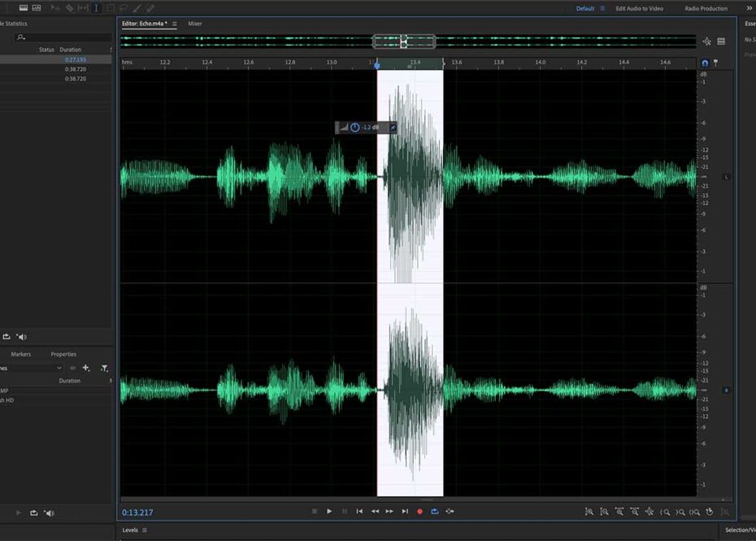
Task: Click the Fast Forward transport button
Action: click(x=389, y=512)
